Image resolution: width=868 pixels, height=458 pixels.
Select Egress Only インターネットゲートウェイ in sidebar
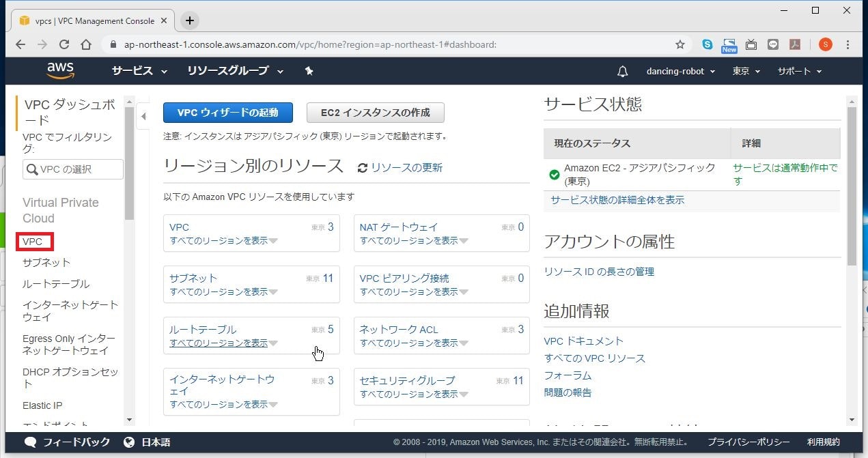(x=69, y=345)
